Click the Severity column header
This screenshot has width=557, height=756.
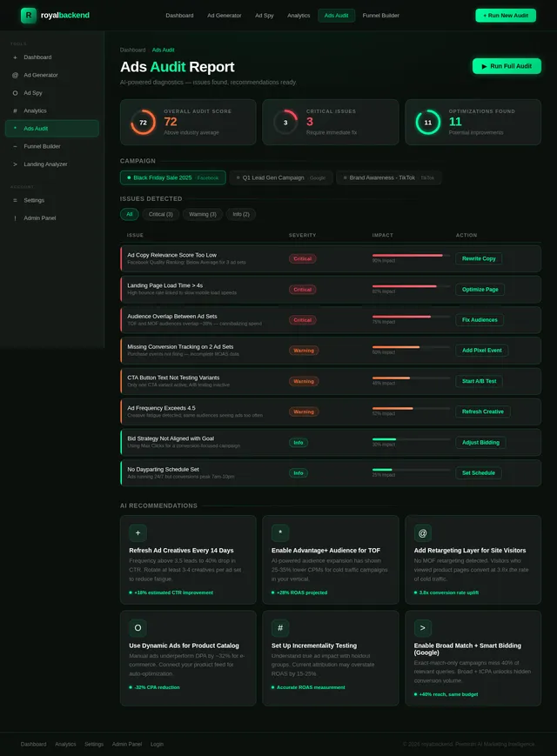click(x=302, y=235)
